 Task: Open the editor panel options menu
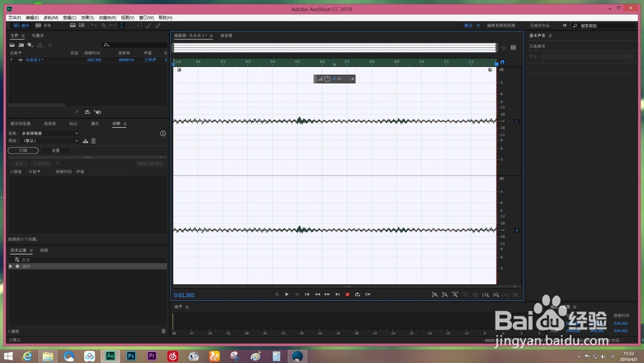point(211,35)
